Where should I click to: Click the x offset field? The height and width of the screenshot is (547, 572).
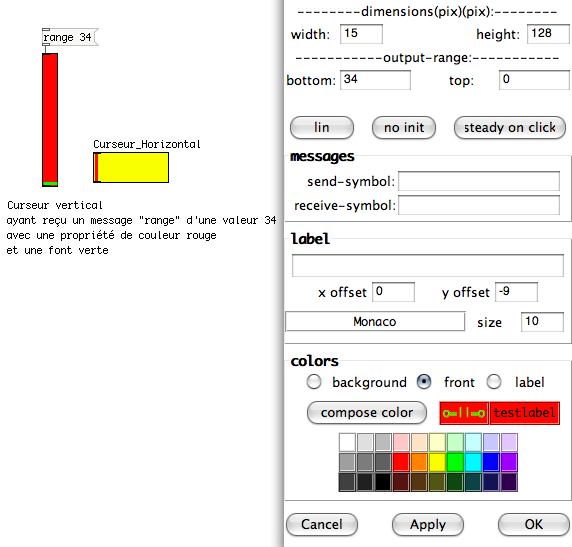pos(393,292)
